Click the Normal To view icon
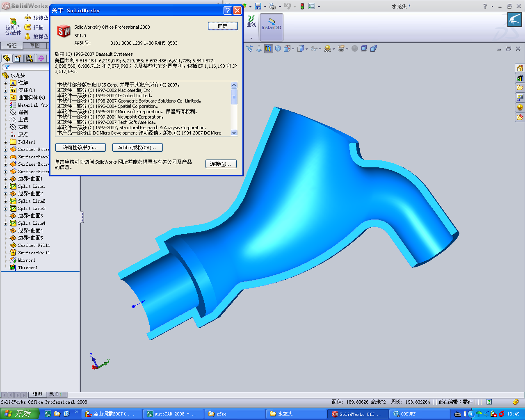Image resolution: width=525 pixels, height=420 pixels. [259, 48]
